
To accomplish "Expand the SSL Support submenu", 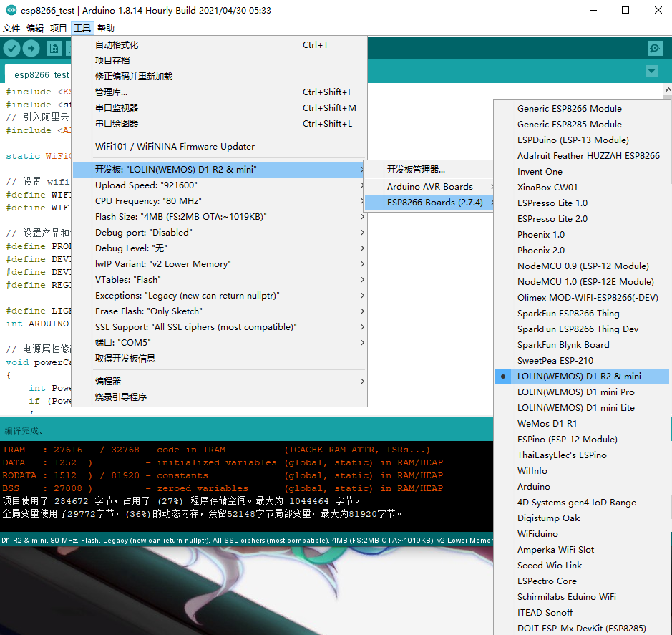I will click(x=219, y=326).
